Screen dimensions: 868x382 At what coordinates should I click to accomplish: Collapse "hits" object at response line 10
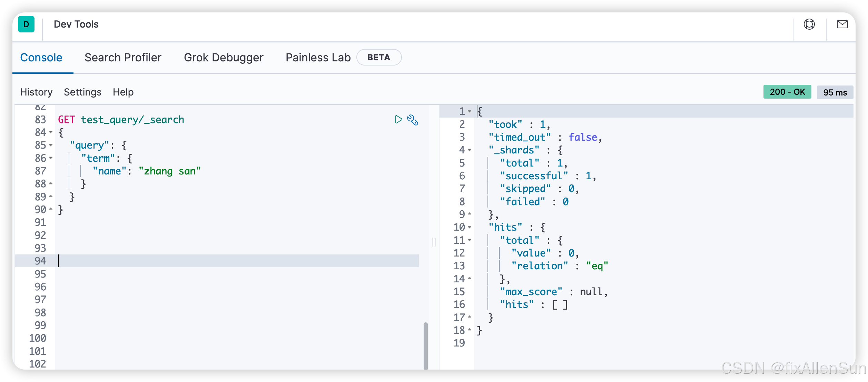point(470,227)
